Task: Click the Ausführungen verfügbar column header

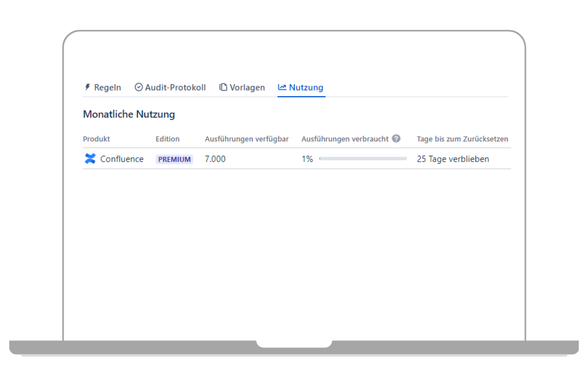Action: (246, 139)
